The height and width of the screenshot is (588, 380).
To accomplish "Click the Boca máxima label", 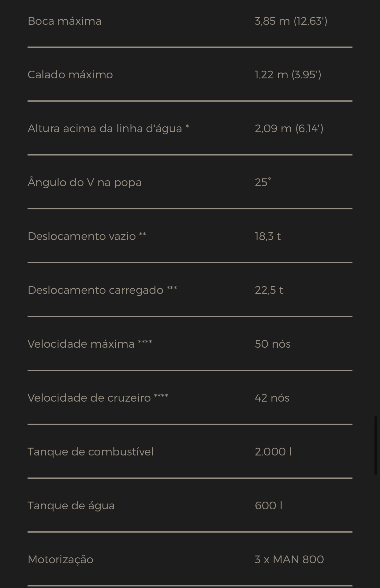I will (65, 21).
